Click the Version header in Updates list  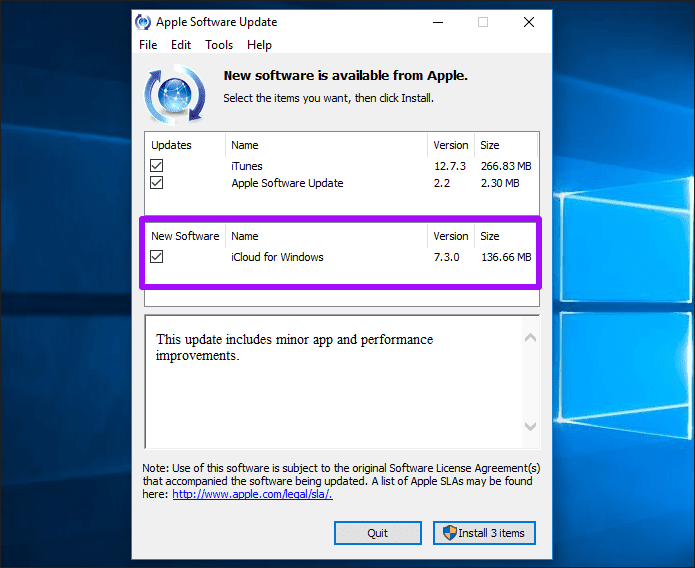click(451, 145)
